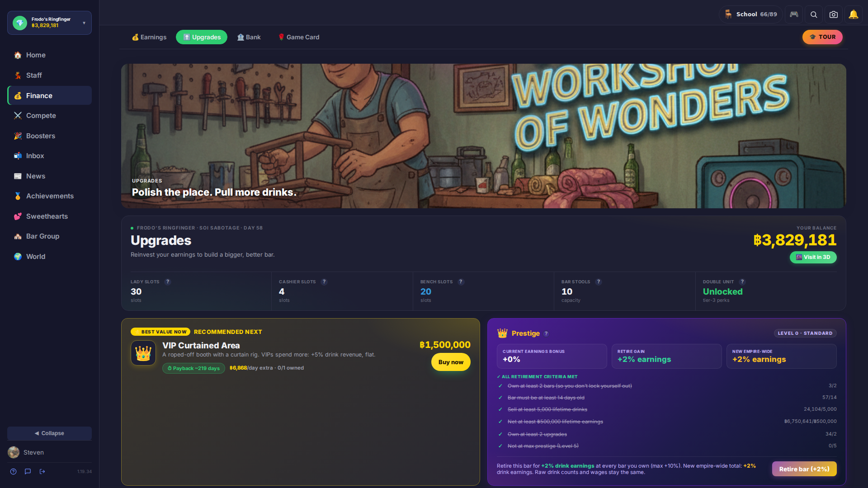This screenshot has height=488, width=868.
Task: Open Compete section
Action: 49,116
